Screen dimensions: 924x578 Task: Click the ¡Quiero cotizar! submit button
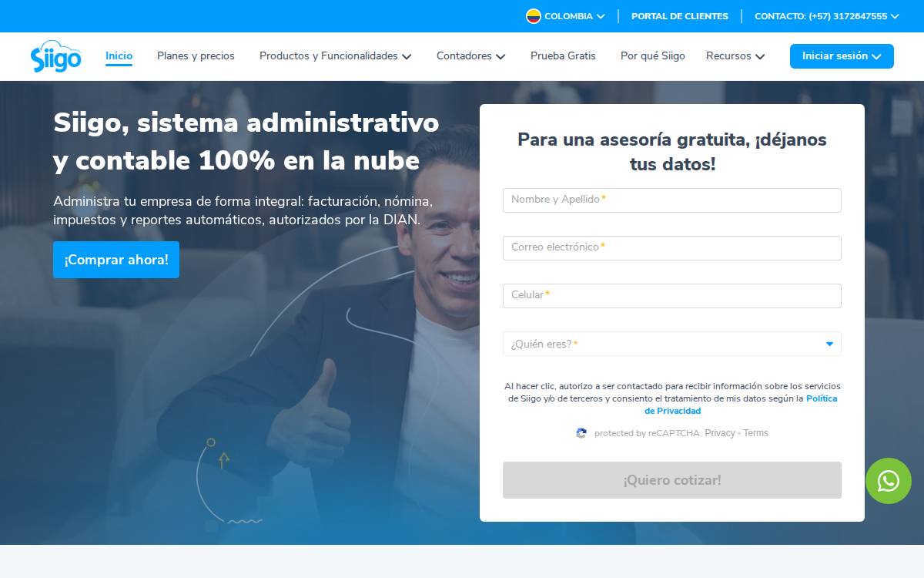pyautogui.click(x=672, y=480)
